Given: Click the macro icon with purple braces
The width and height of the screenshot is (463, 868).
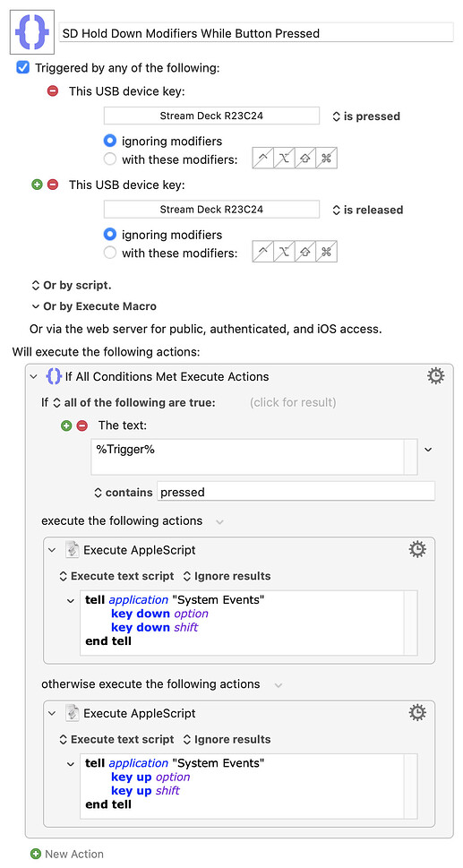Looking at the screenshot, I should (x=32, y=31).
